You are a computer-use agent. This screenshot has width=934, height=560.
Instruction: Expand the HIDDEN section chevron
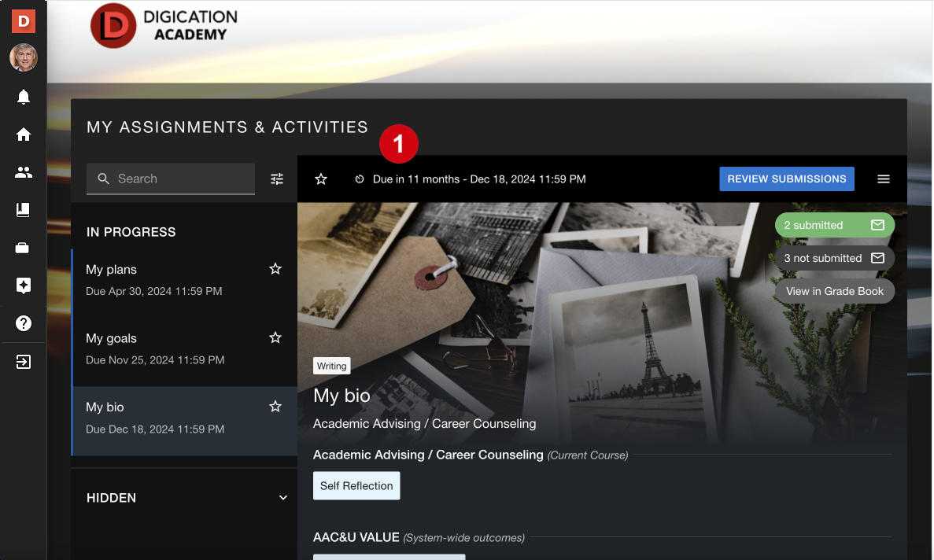pos(283,498)
